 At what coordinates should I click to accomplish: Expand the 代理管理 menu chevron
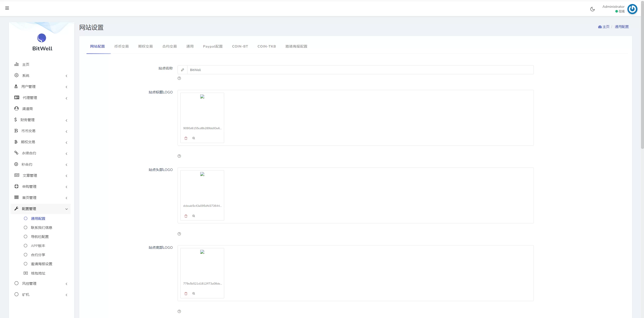click(x=66, y=98)
